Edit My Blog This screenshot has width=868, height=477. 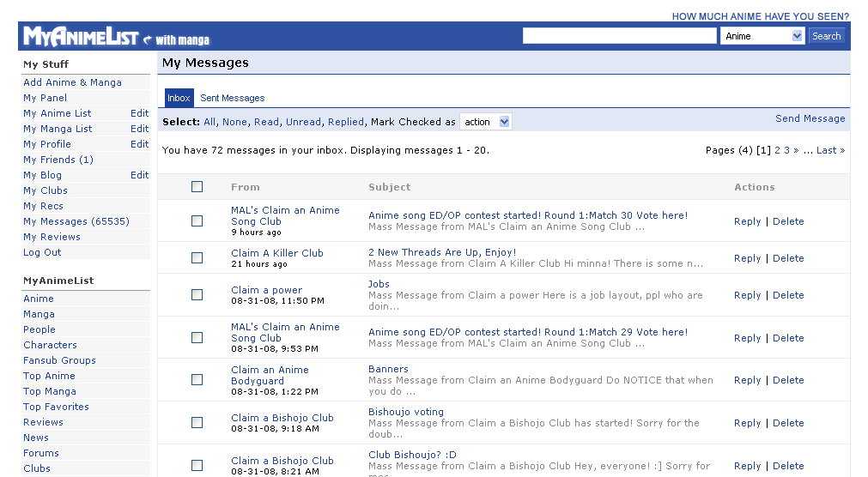click(x=139, y=175)
